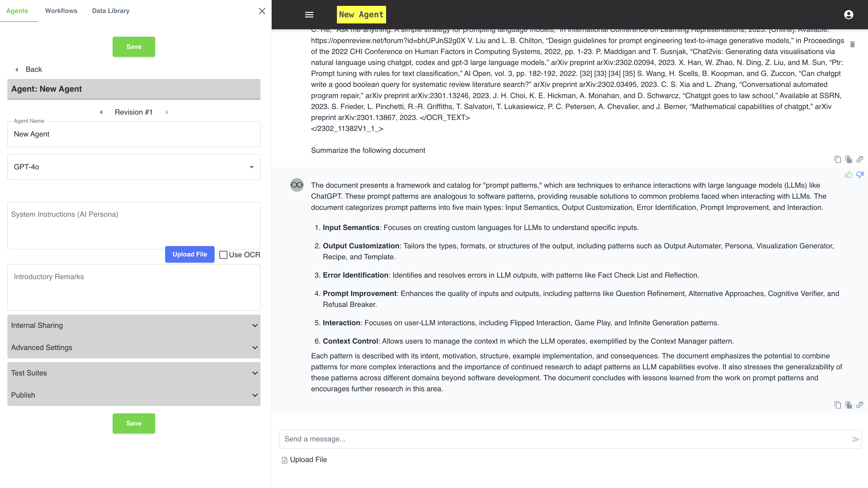This screenshot has width=868, height=488.
Task: Click the Revision #1 label
Action: [x=134, y=112]
